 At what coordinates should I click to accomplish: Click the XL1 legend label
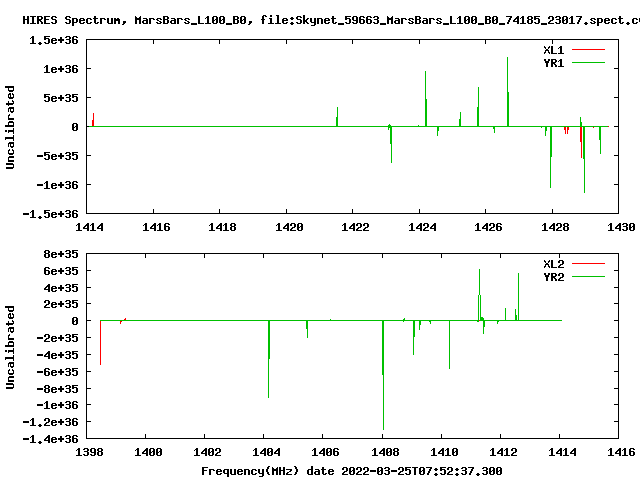[553, 50]
